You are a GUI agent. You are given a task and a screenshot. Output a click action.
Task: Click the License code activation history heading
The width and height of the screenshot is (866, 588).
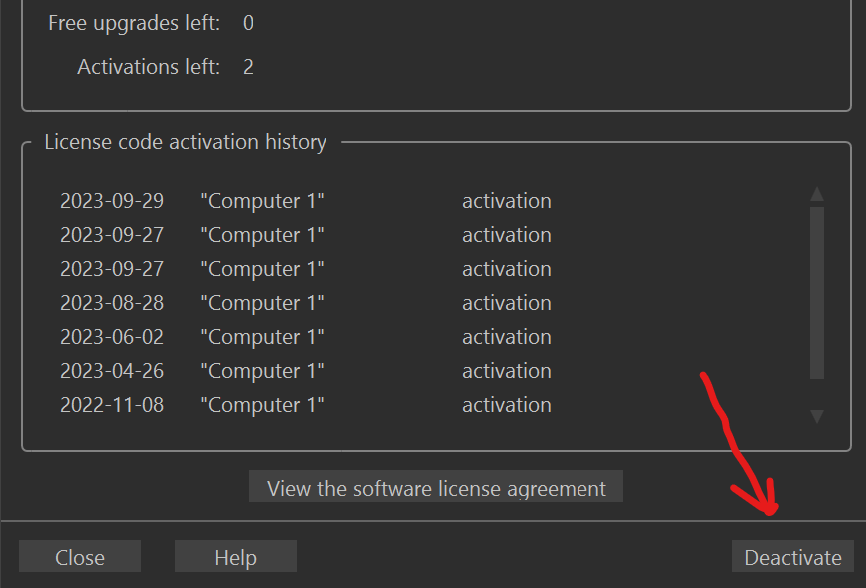tap(185, 142)
